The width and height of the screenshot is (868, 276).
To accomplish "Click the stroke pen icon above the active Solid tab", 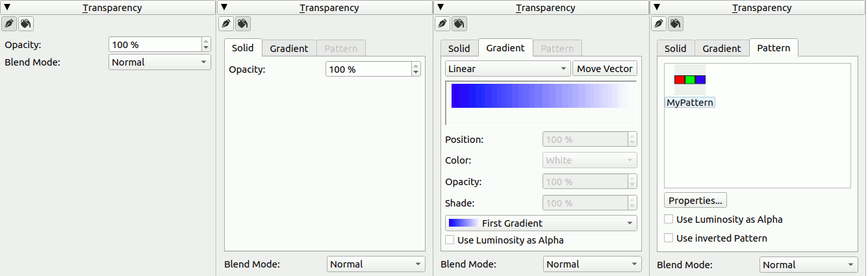I will click(x=225, y=23).
